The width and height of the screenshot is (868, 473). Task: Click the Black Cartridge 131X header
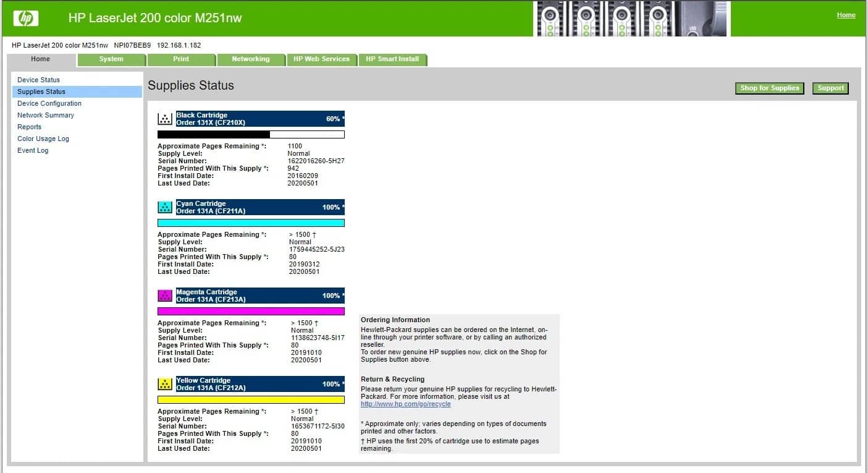(260, 119)
